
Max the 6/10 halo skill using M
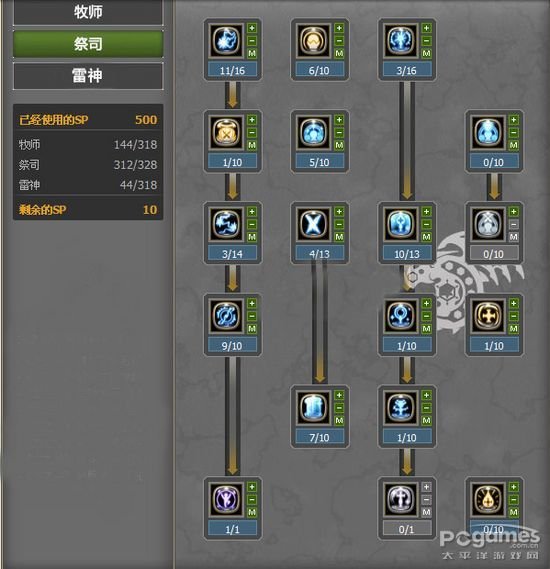tap(339, 53)
